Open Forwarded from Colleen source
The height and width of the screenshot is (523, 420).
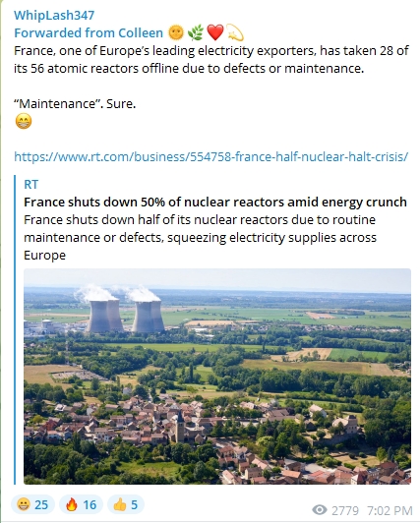click(x=89, y=32)
